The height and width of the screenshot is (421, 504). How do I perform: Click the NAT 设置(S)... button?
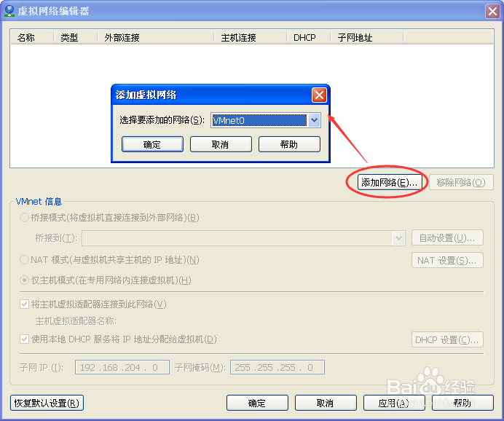point(447,260)
